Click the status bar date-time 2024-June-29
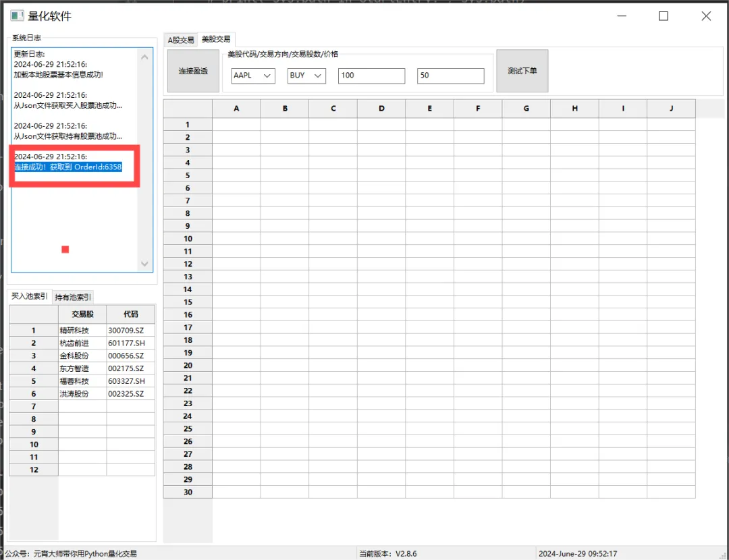 pyautogui.click(x=577, y=553)
